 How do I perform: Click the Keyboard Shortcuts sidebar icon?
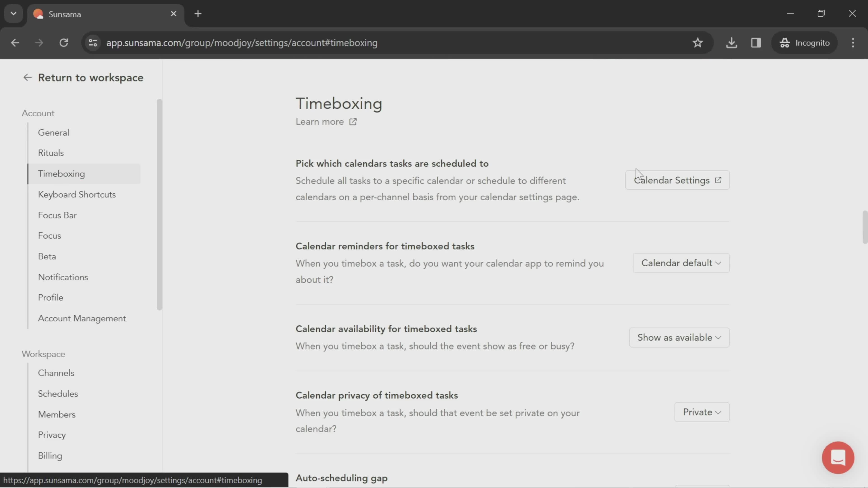pos(76,194)
